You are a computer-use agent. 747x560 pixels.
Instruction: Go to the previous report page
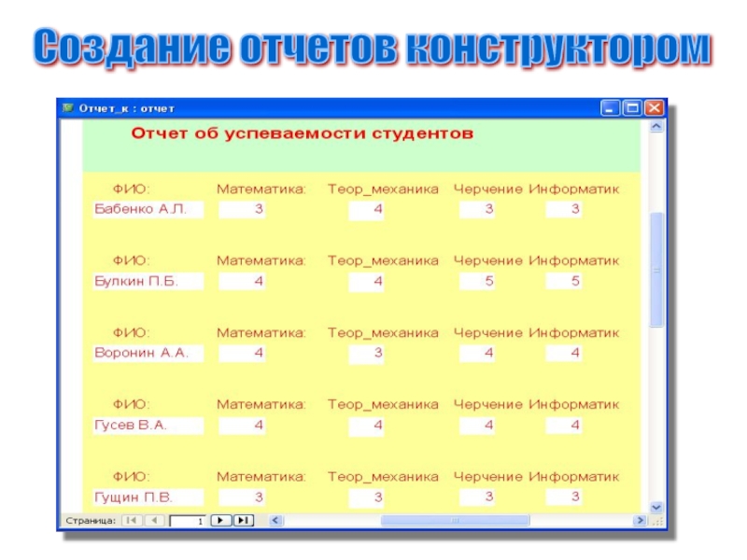click(154, 521)
